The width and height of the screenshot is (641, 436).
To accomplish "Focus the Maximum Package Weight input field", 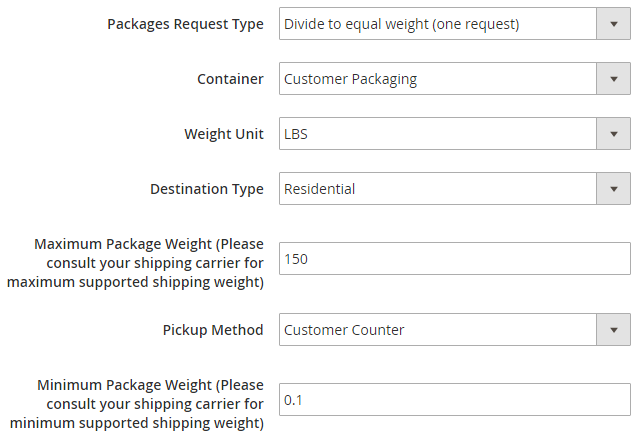I will coord(454,259).
